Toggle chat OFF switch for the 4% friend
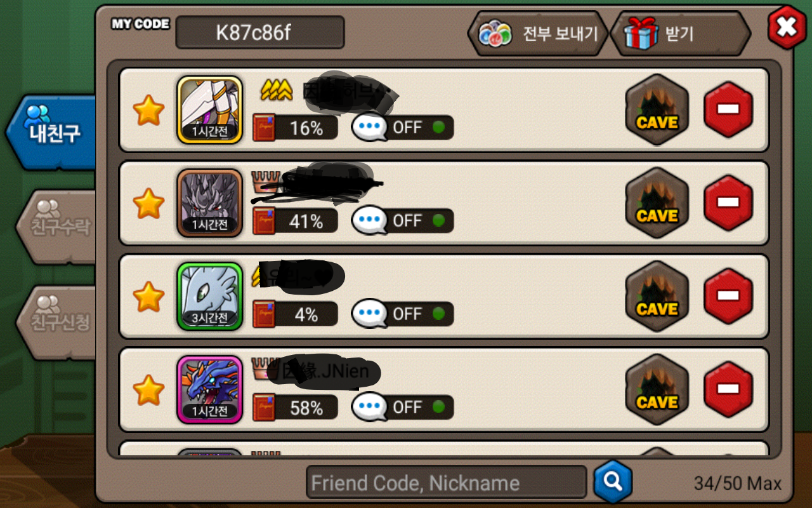 [403, 314]
